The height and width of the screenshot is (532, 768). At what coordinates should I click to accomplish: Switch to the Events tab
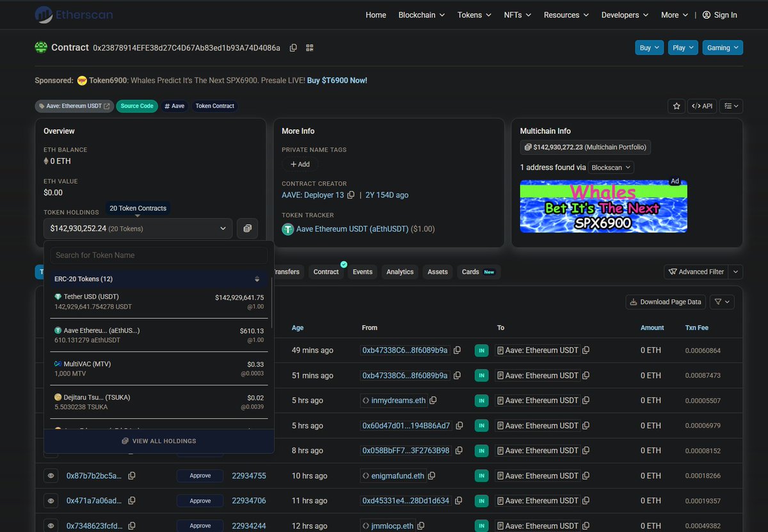click(x=362, y=272)
